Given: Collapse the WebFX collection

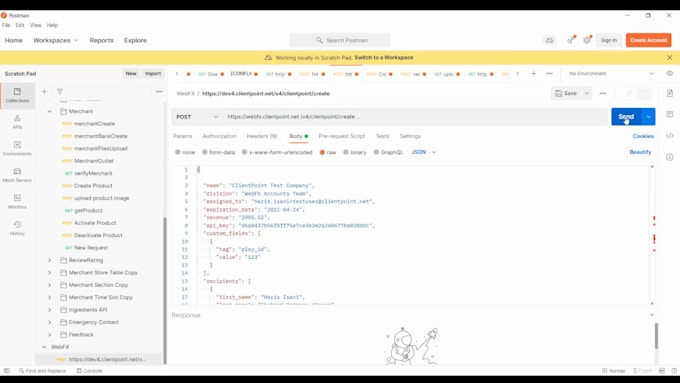Looking at the screenshot, I should point(44,347).
